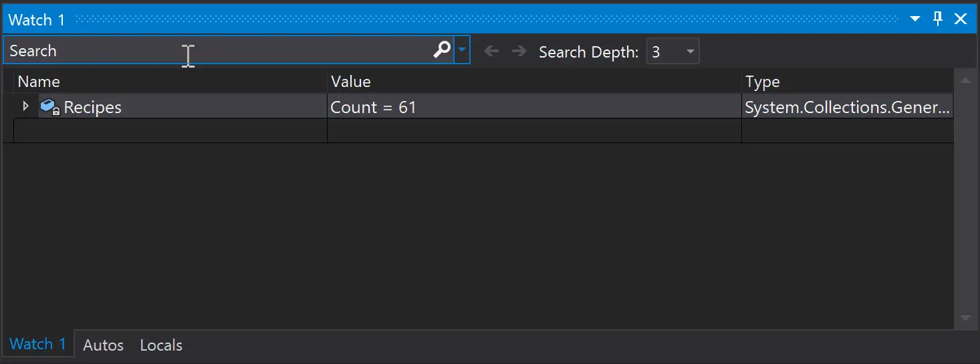Expand the Recipes tree node
The height and width of the screenshot is (364, 980).
coord(25,106)
